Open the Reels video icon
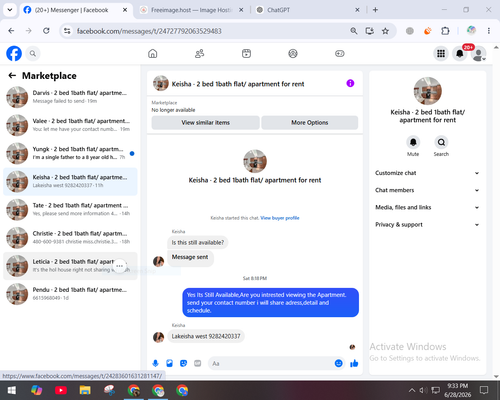Viewport: 500px width, 400px height. coord(246,53)
